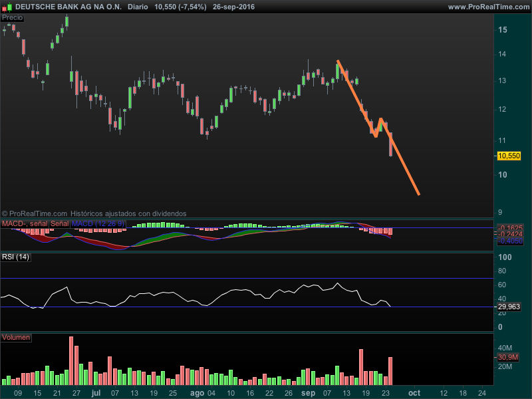Click the 29,963 RSI value tag
The width and height of the screenshot is (532, 399).
[x=509, y=307]
